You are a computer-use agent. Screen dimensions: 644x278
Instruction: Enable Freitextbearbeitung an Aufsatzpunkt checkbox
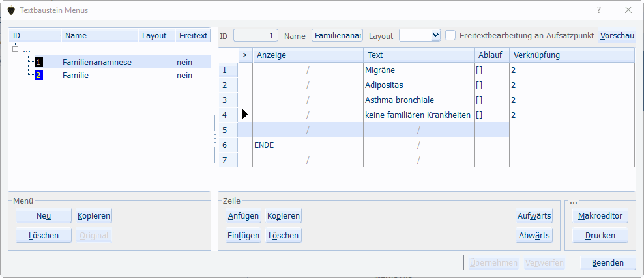click(450, 36)
